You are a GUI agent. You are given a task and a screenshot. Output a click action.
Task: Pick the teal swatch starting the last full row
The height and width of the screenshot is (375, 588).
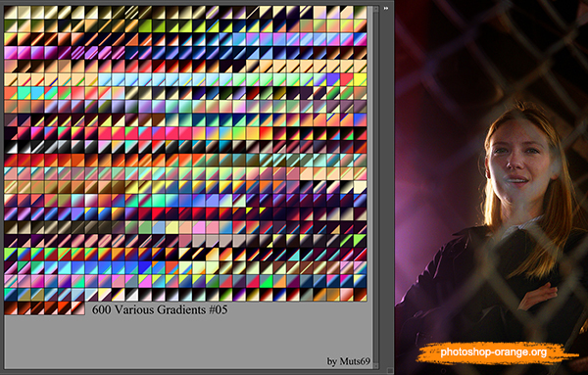[x=11, y=295]
